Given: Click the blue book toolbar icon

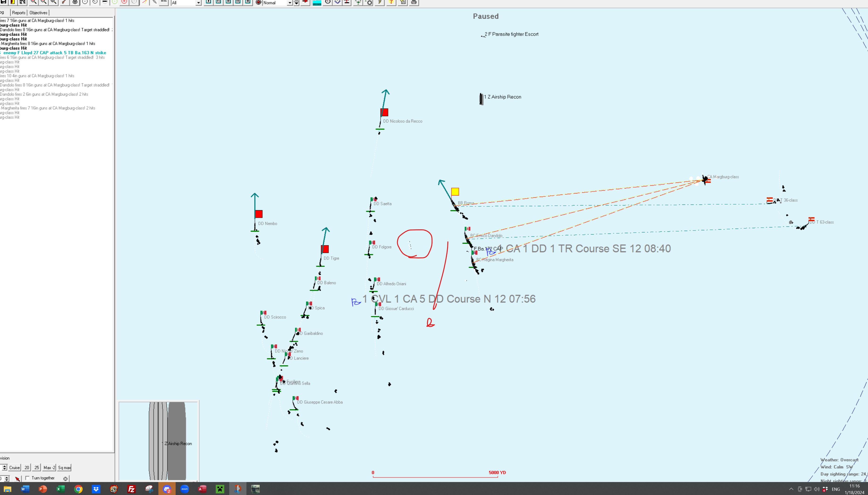Looking at the screenshot, I should [337, 2].
